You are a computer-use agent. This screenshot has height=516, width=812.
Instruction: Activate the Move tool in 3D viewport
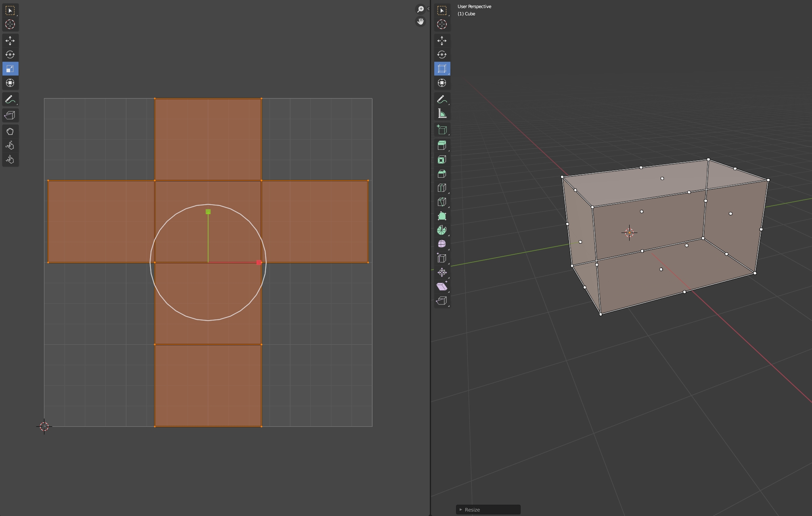[442, 40]
